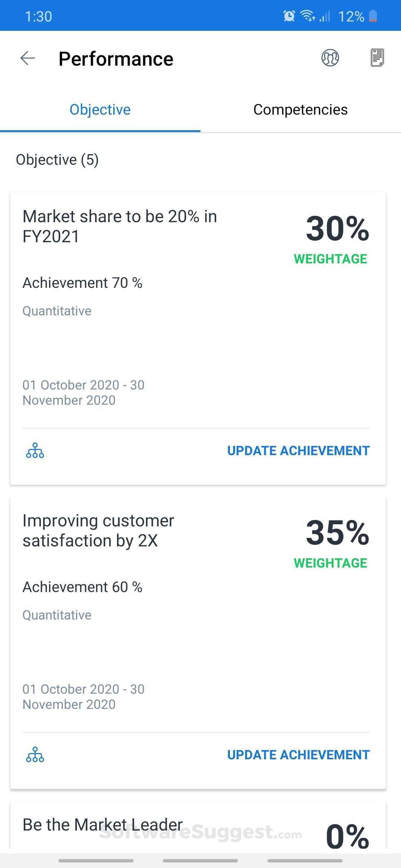
Task: Tap the back arrow to leave Performance
Action: pyautogui.click(x=27, y=58)
